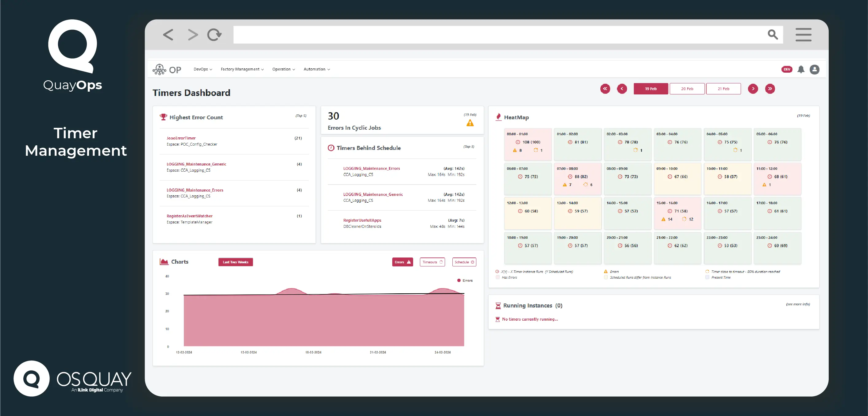Enable the Schedule filter in Charts

[x=464, y=262]
